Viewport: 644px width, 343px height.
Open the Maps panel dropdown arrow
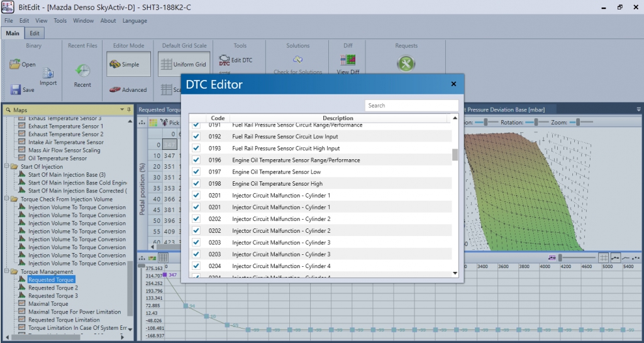(122, 110)
